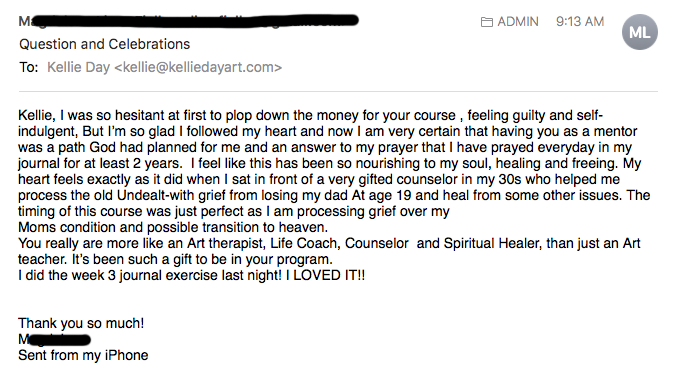The width and height of the screenshot is (677, 375).
Task: Click the ML sender avatar circle
Action: 639,32
